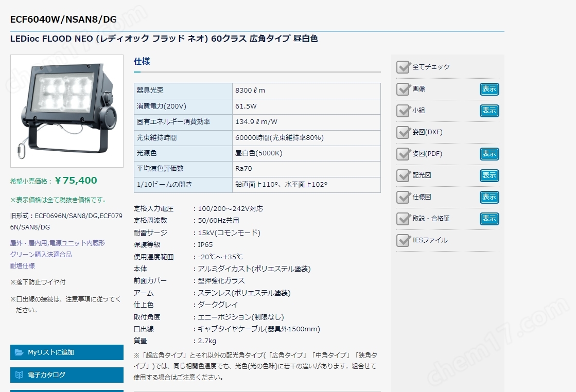This screenshot has height=392, width=576.
Task: Click the 超広角タイプ footnote paragraph
Action: (255, 366)
